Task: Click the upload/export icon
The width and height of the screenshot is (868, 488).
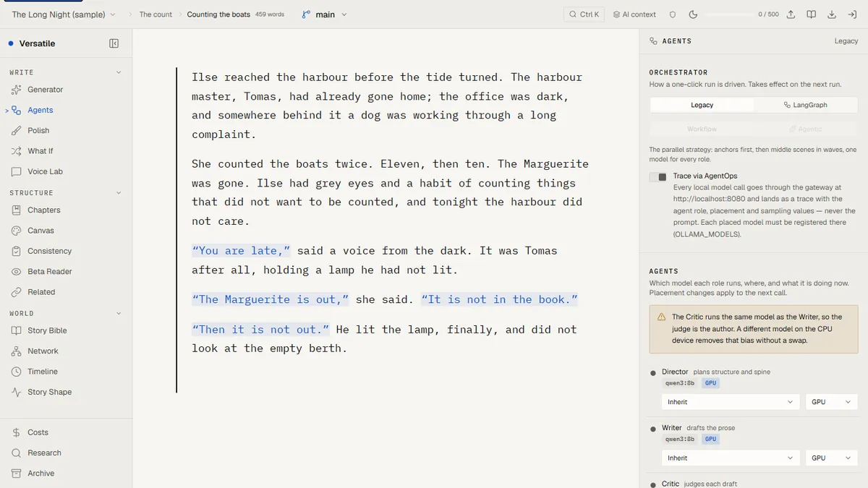Action: (x=791, y=14)
